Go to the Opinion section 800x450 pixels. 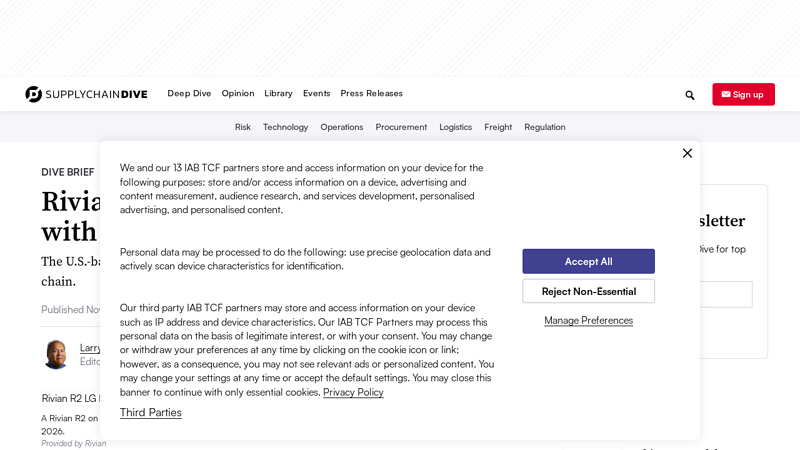point(238,93)
